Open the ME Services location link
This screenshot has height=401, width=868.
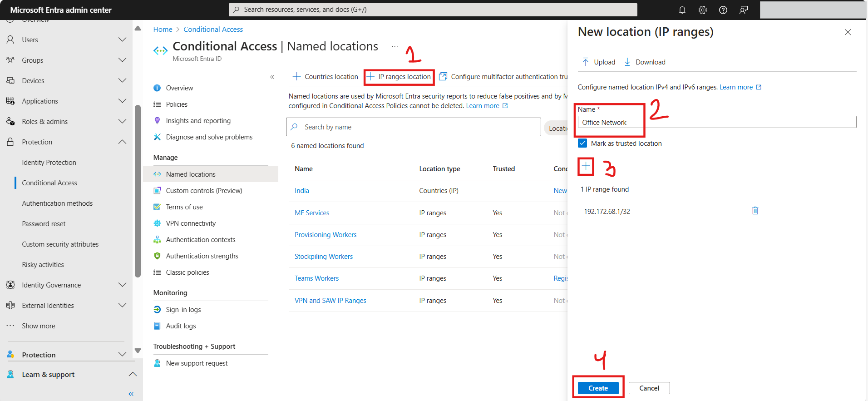[x=312, y=213]
